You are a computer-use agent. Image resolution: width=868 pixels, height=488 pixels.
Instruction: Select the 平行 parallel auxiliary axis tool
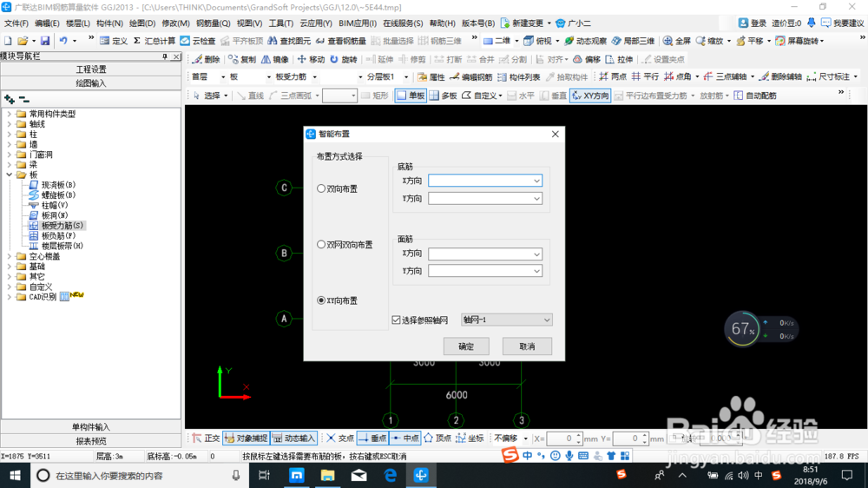click(645, 77)
